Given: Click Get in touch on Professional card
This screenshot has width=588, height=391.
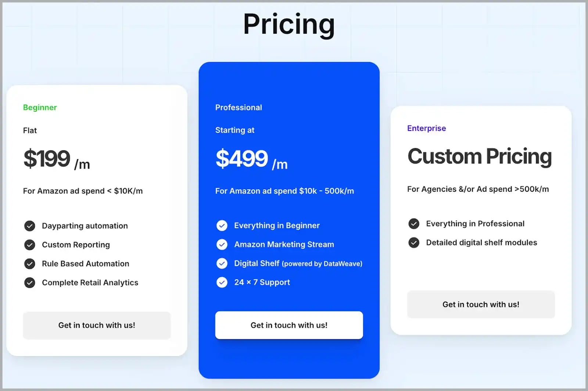Looking at the screenshot, I should click(289, 325).
